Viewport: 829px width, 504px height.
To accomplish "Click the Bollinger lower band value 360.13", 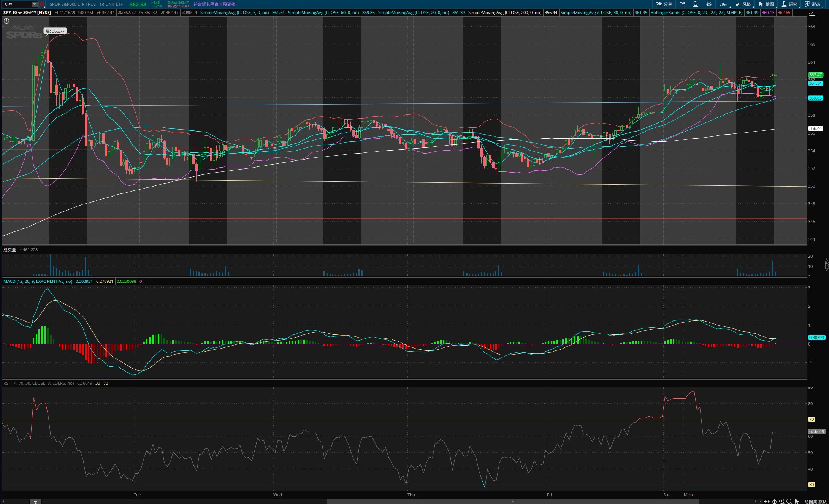I will pos(768,13).
